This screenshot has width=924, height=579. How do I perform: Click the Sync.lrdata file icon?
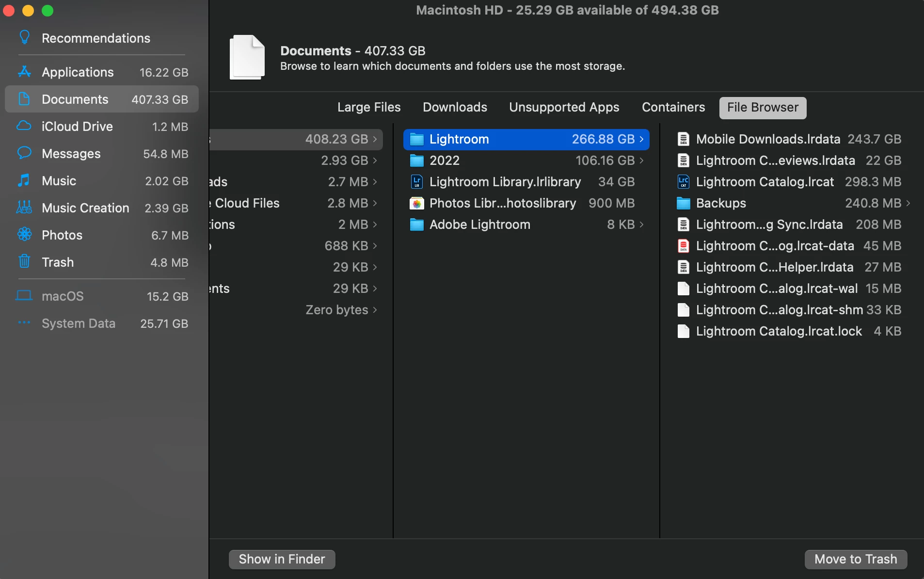pos(684,225)
